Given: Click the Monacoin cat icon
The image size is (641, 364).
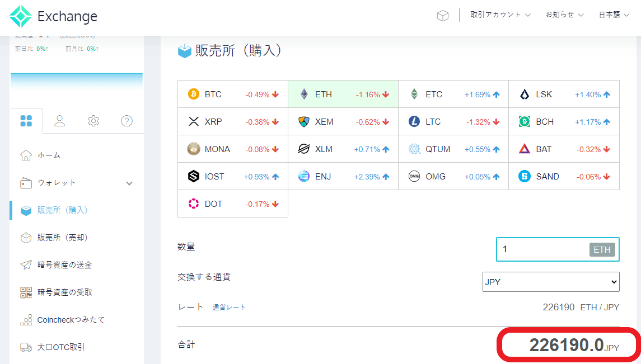Looking at the screenshot, I should point(193,149).
